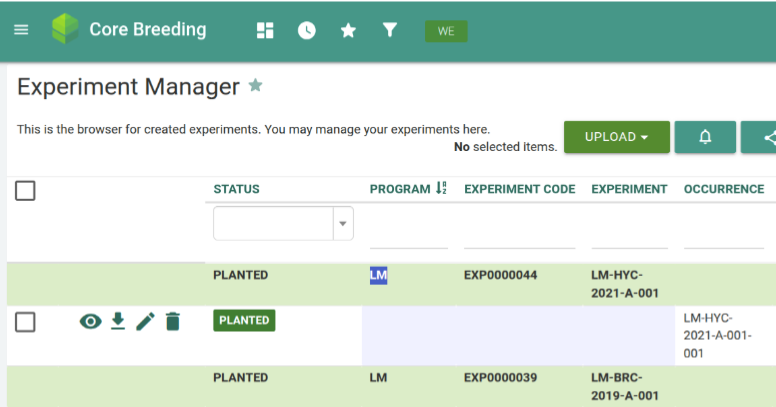Toggle the select-all header checkbox
Image resolution: width=776 pixels, height=407 pixels.
pyautogui.click(x=26, y=190)
